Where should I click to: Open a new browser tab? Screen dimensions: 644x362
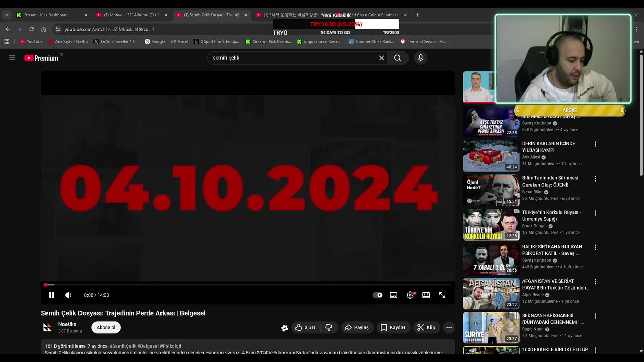coord(417,15)
